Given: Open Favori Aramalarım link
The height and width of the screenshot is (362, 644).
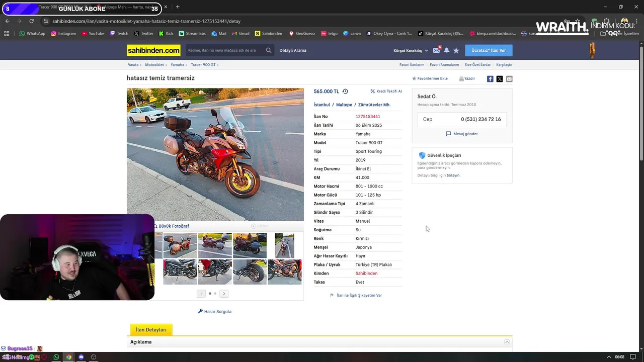Looking at the screenshot, I should [x=444, y=65].
